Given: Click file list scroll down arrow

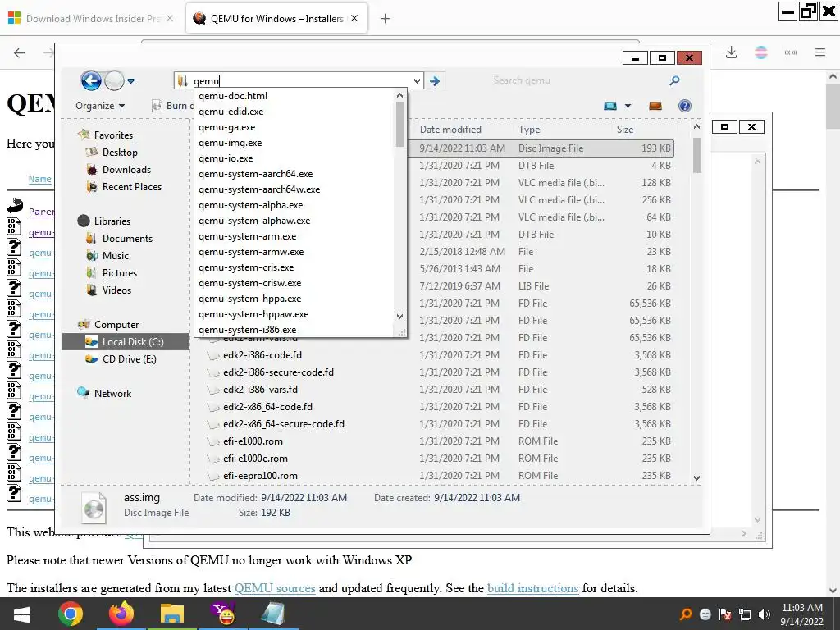Looking at the screenshot, I should pos(696,477).
